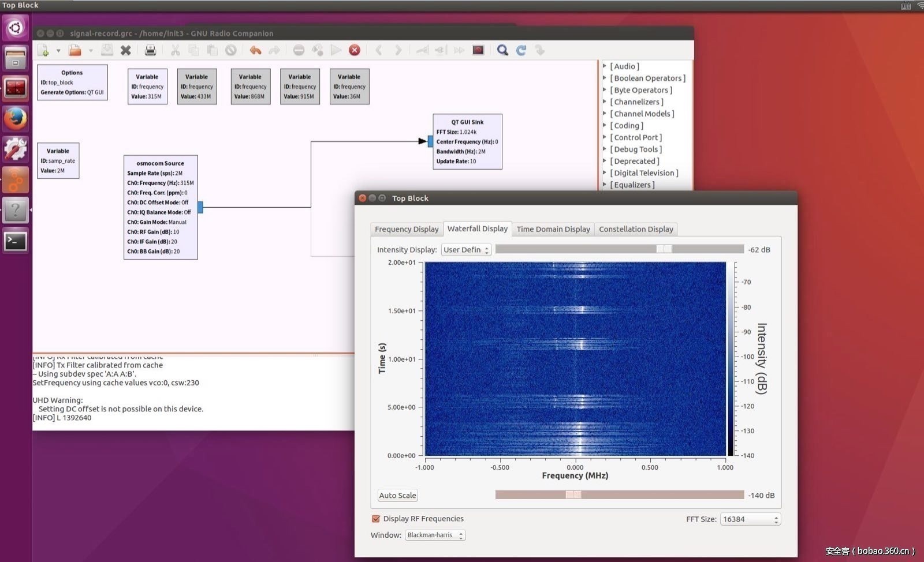Open the Intensity Display dropdown
Viewport: 924px width, 562px height.
(466, 250)
